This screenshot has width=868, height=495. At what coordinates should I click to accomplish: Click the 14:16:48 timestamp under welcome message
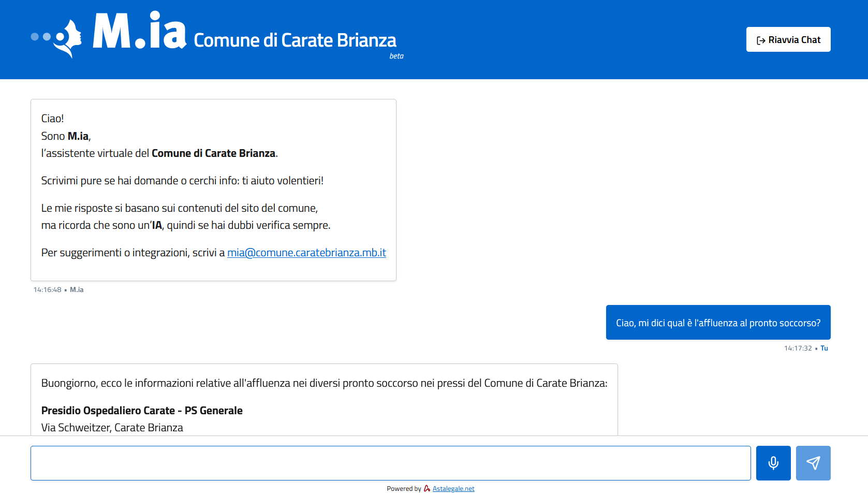(47, 290)
